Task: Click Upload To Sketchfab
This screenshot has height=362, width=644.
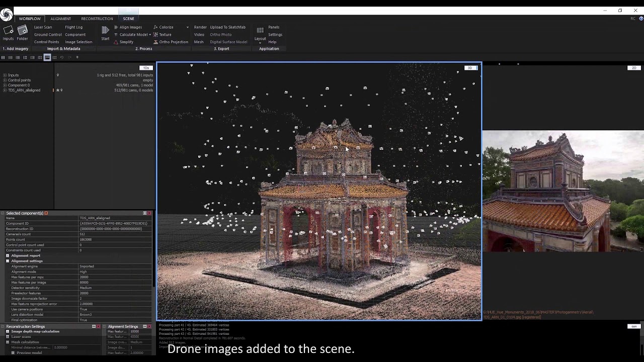Action: [x=227, y=27]
